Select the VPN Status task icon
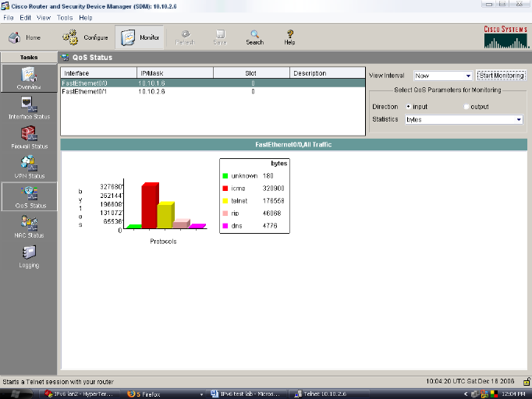The image size is (532, 399). point(29,164)
